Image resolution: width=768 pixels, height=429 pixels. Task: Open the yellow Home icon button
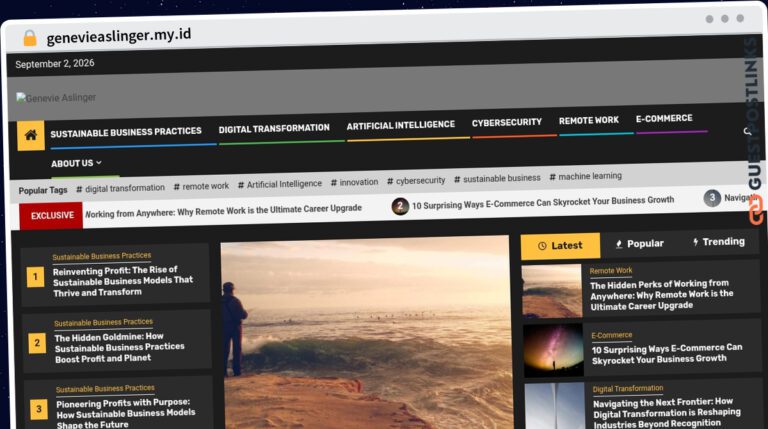pos(31,135)
